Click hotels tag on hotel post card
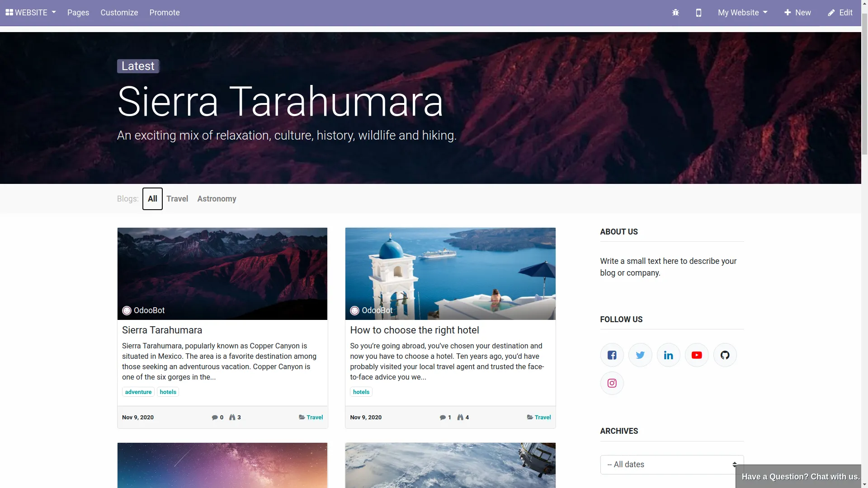The image size is (868, 488). click(x=361, y=392)
